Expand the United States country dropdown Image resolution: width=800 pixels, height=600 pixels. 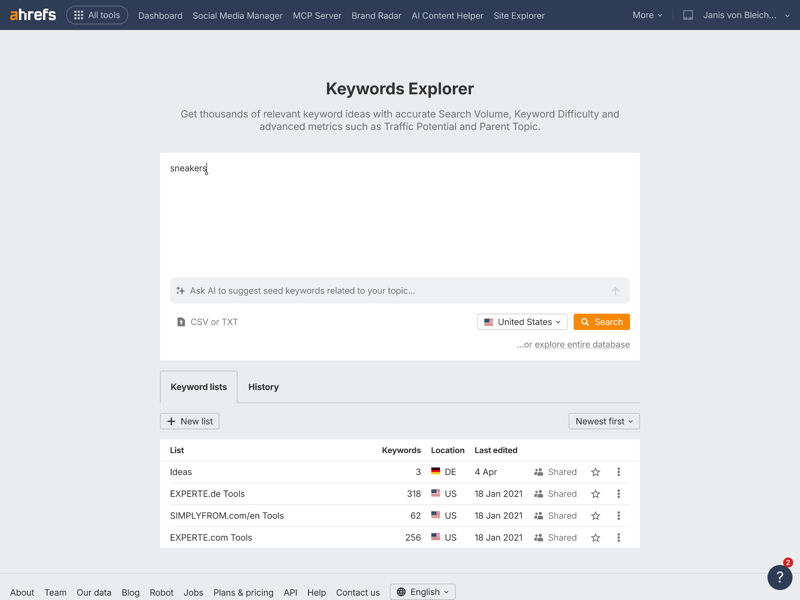click(x=522, y=322)
